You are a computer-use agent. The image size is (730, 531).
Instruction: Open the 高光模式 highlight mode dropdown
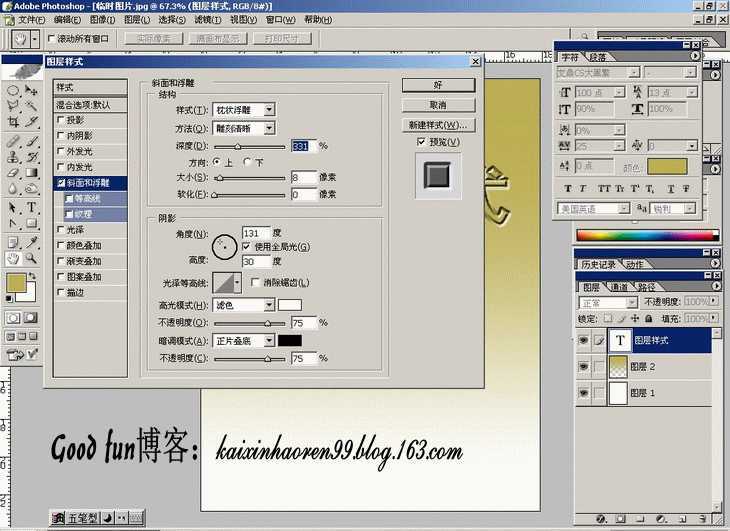(269, 305)
